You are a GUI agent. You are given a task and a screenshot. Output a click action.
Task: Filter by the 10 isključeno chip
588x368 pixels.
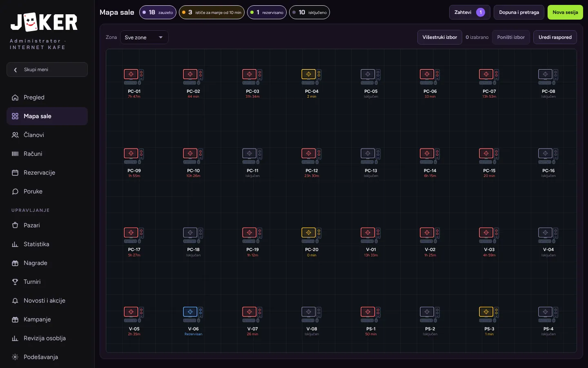tap(310, 12)
